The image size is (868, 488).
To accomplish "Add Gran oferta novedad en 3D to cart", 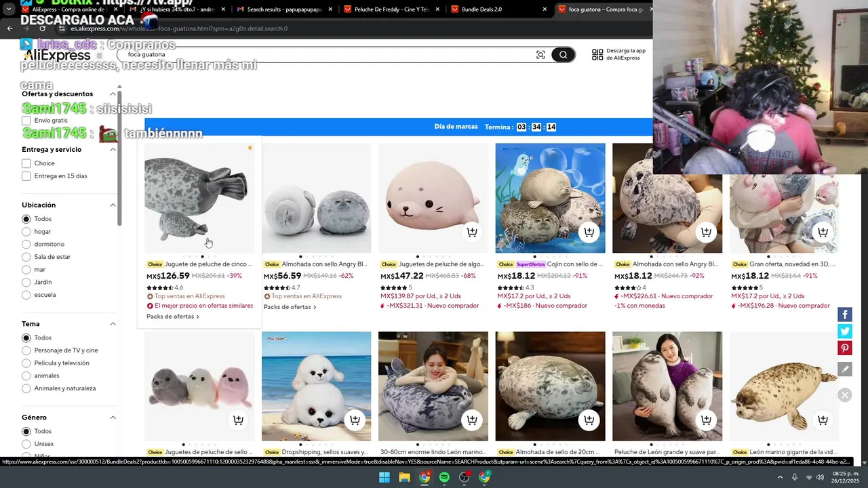I will [x=823, y=232].
